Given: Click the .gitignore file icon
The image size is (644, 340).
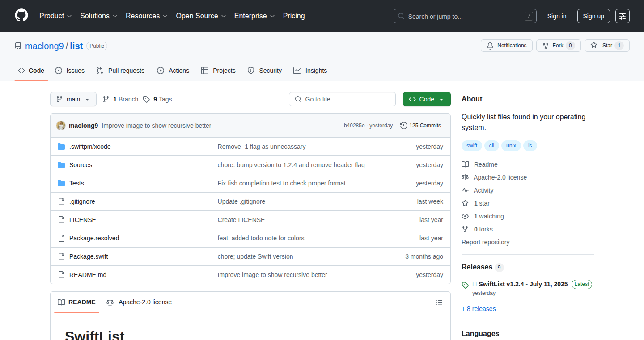Looking at the screenshot, I should pyautogui.click(x=61, y=201).
